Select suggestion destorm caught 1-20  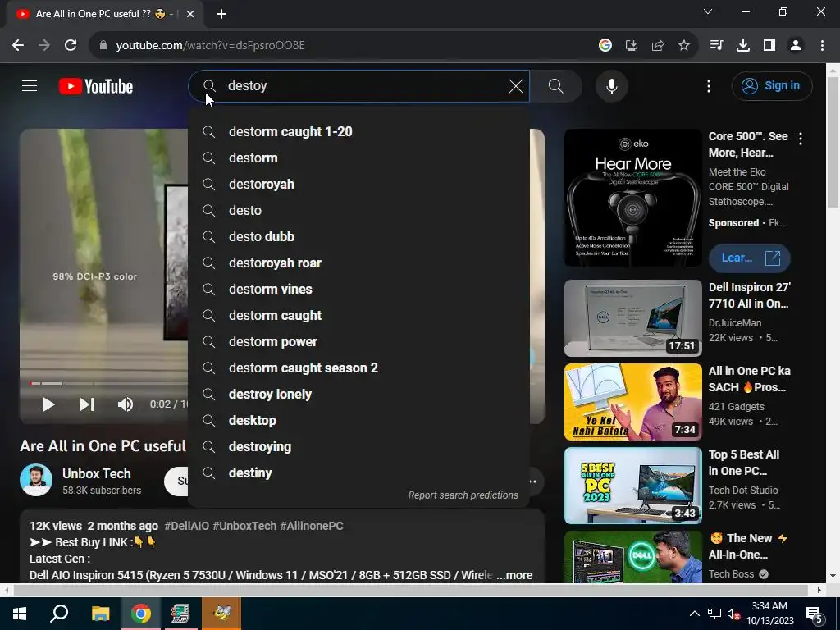[358, 132]
